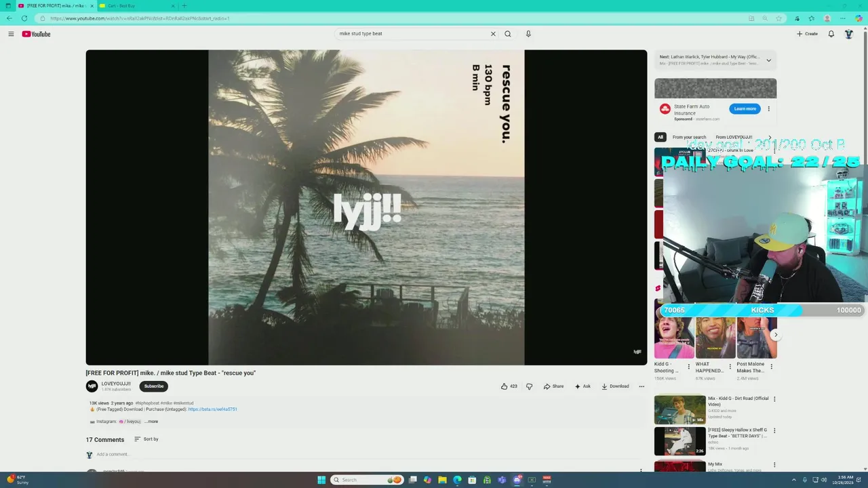Show next Shorts with arrow chevron
Screen dimensions: 868x488
[x=776, y=335]
